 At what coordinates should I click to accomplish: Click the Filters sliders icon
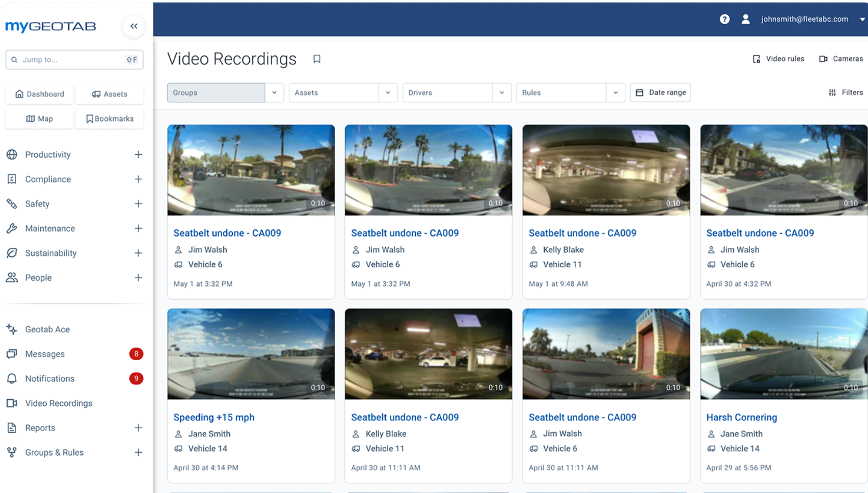pyautogui.click(x=832, y=92)
